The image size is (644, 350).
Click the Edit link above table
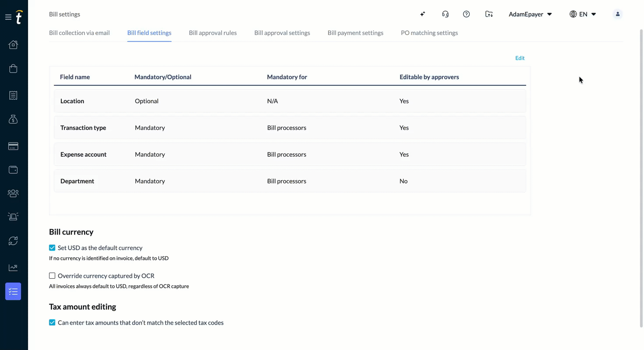coord(520,58)
